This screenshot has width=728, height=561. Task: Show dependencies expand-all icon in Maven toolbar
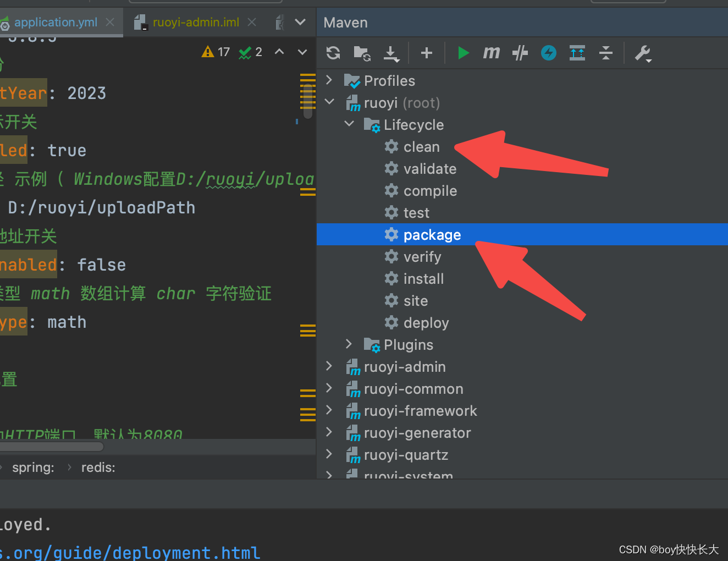577,53
